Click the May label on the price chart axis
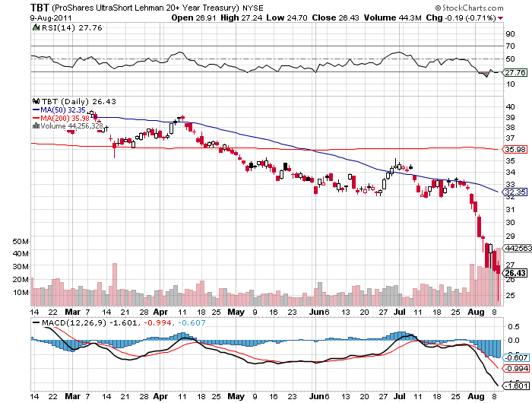532x403 pixels. point(236,312)
